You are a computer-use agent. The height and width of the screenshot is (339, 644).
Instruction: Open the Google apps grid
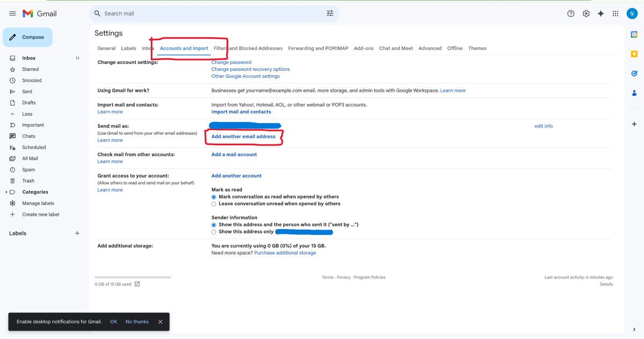point(616,13)
